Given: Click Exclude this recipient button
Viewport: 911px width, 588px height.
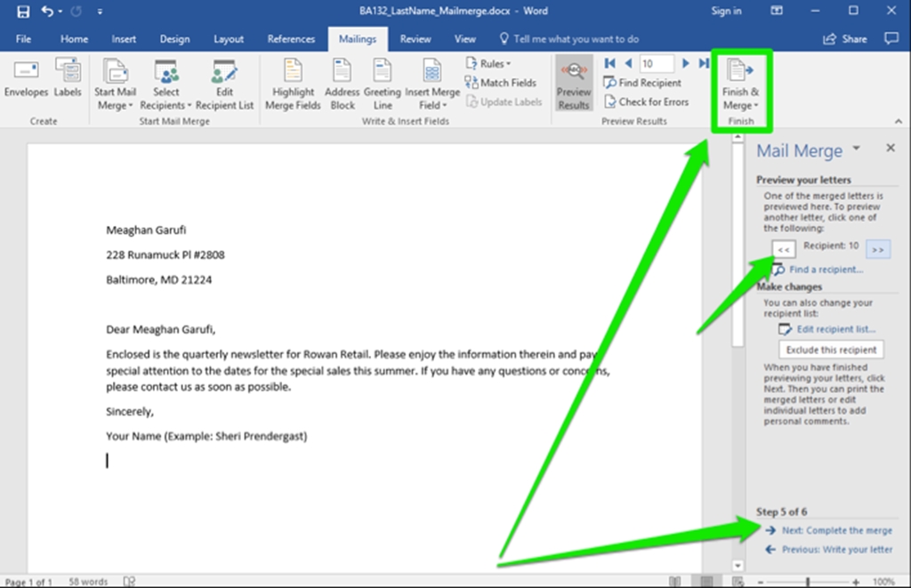Looking at the screenshot, I should point(831,350).
